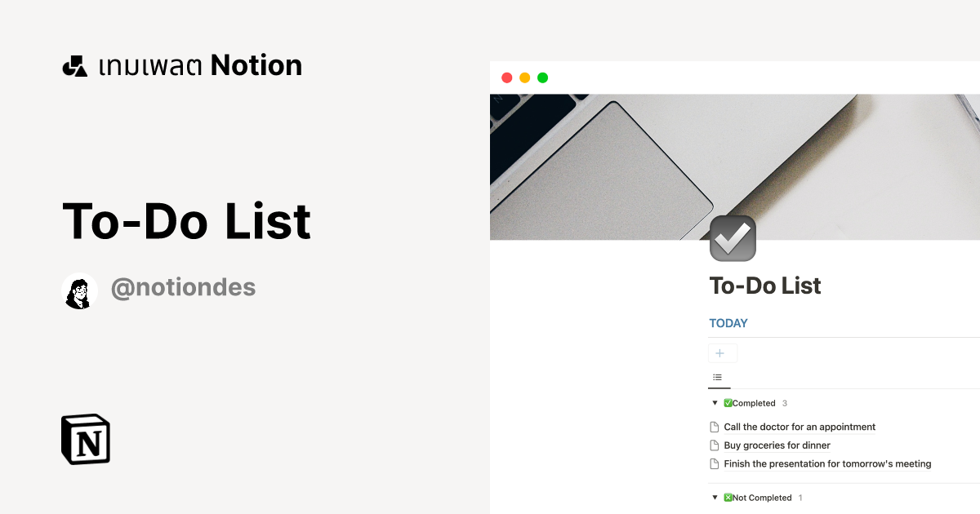Collapse the Completed group disclosure triangle

715,402
